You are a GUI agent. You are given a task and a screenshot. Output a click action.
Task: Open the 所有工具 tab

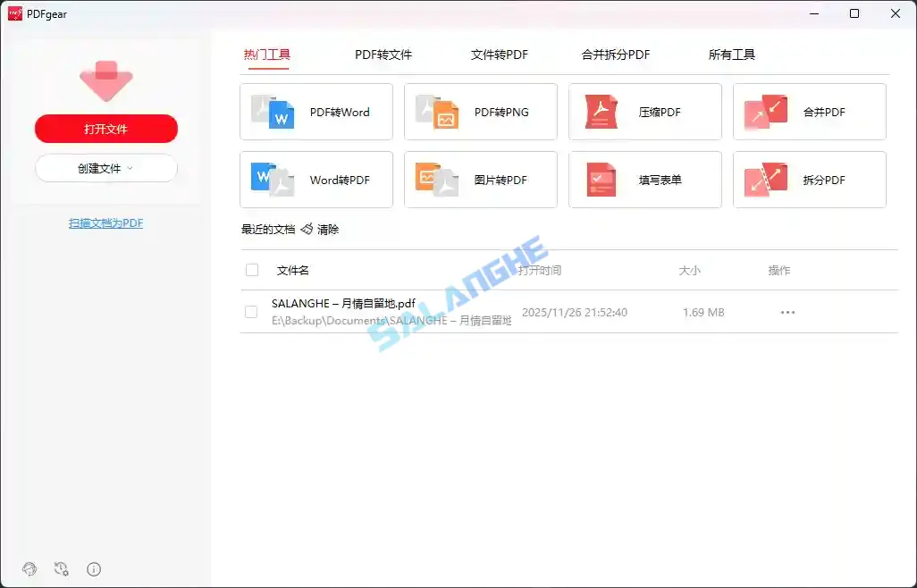[731, 55]
